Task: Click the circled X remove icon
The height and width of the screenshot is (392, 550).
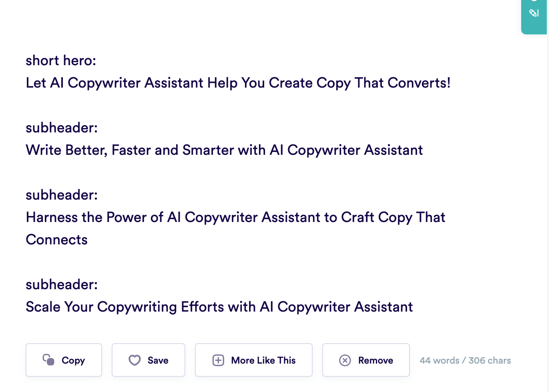Action: (x=345, y=360)
